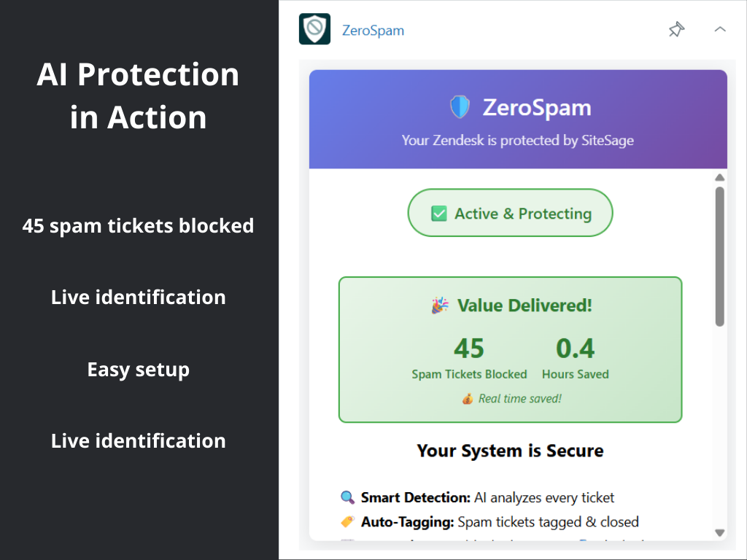
Task: Click the Your System is Secure heading
Action: pos(510,451)
